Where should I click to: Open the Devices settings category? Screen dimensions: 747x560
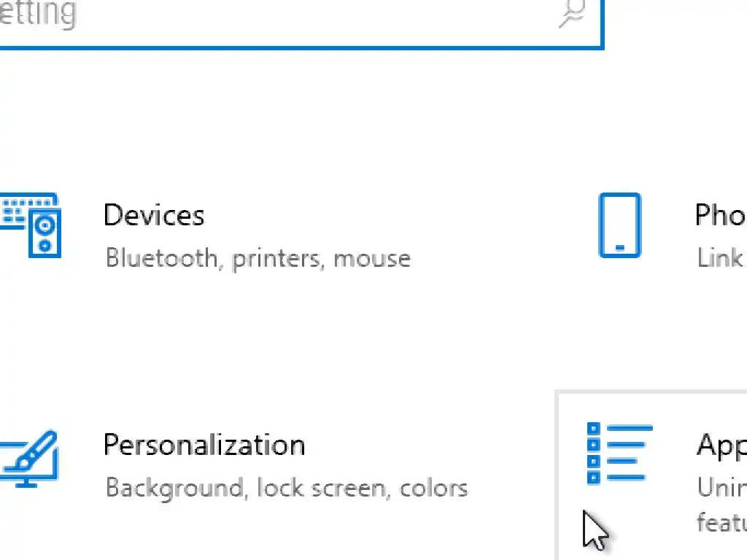click(154, 216)
